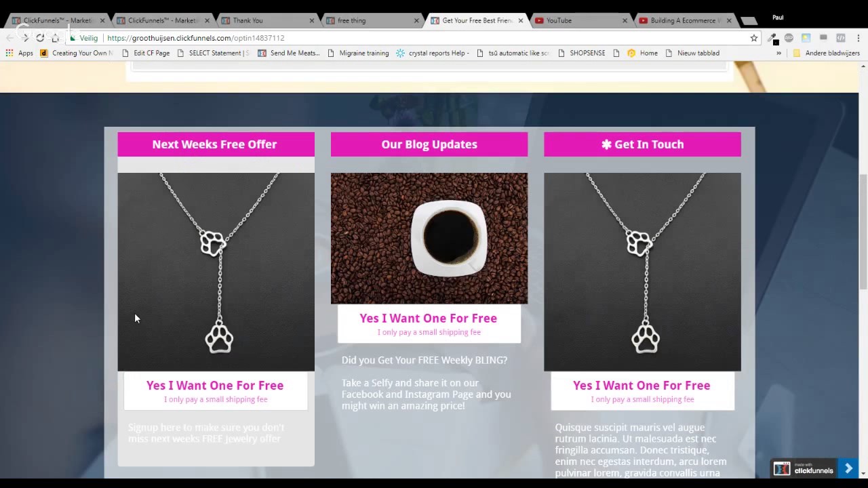This screenshot has width=868, height=488.
Task: Open the SHOPSENSE bookmark
Action: [x=581, y=53]
